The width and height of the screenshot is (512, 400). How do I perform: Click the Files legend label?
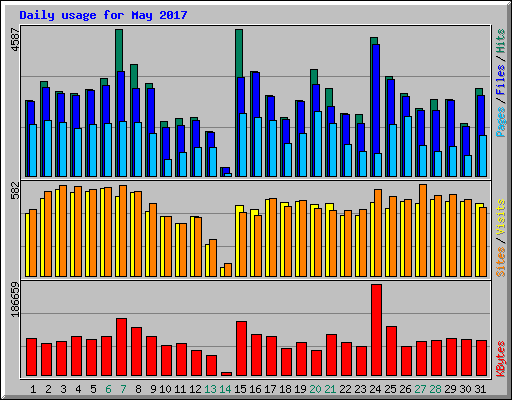(500, 80)
